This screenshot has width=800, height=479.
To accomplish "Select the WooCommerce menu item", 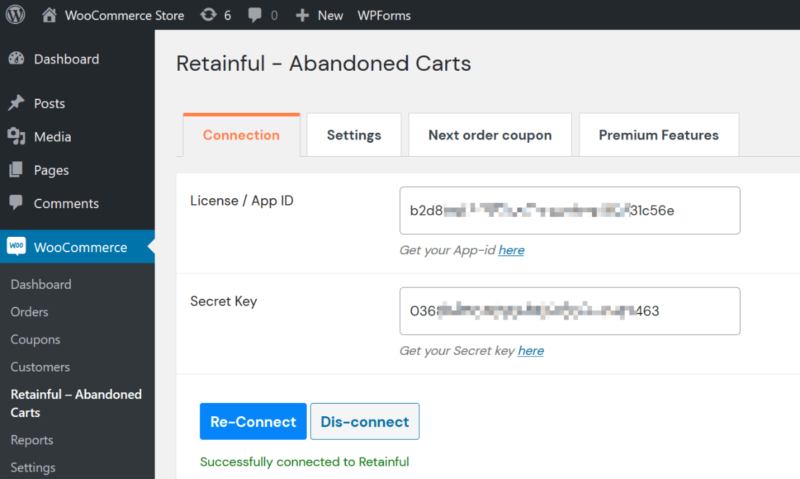I will pyautogui.click(x=80, y=247).
